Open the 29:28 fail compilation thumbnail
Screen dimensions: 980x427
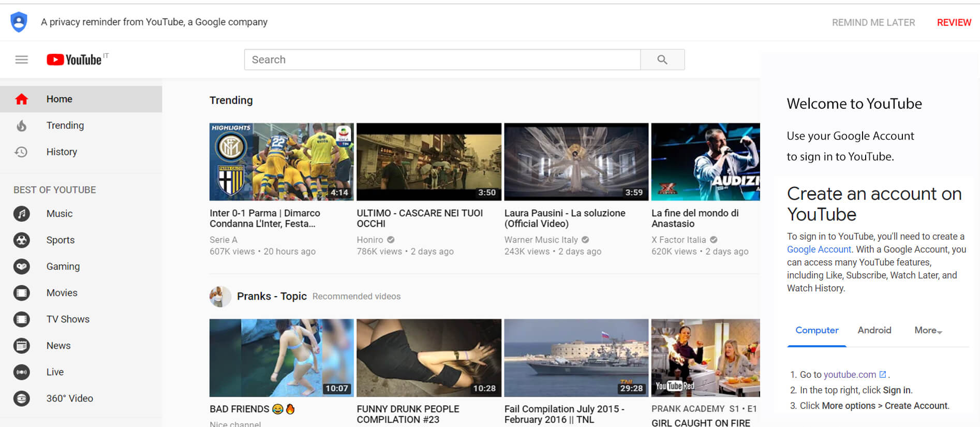(576, 358)
